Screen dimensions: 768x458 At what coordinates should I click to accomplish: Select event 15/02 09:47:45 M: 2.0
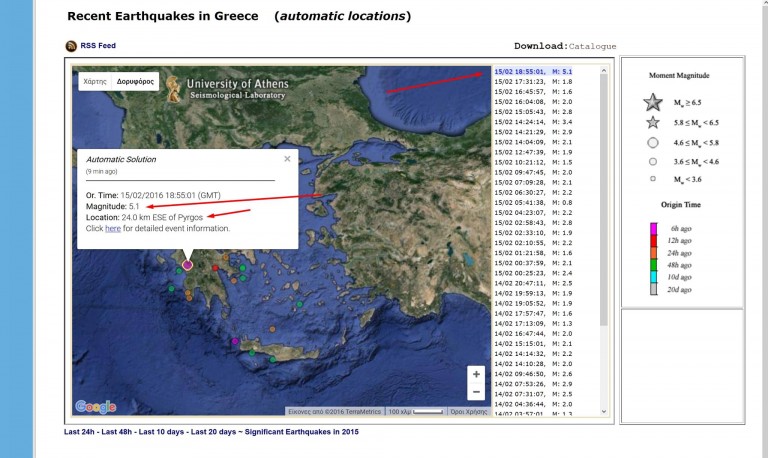pyautogui.click(x=533, y=172)
